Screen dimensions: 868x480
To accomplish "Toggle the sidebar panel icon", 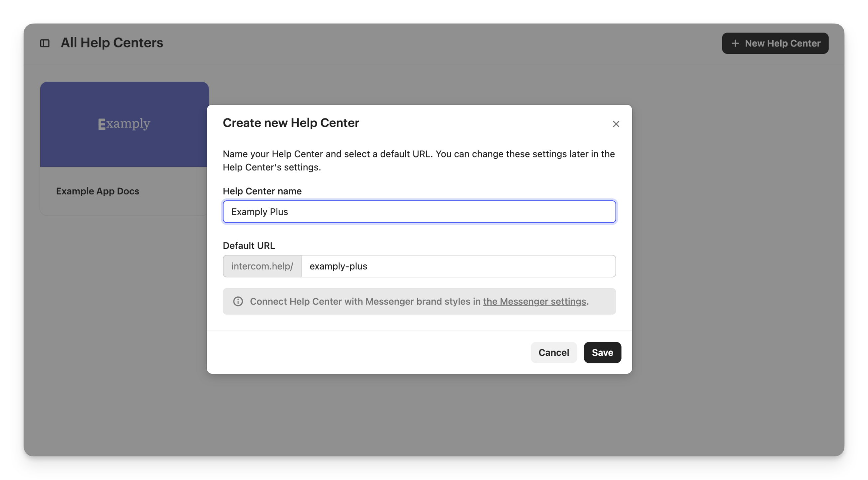I will click(45, 43).
